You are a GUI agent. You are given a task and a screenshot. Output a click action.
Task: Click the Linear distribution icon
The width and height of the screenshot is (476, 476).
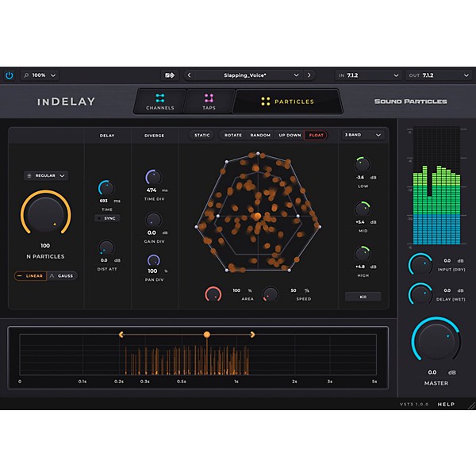tap(20, 276)
